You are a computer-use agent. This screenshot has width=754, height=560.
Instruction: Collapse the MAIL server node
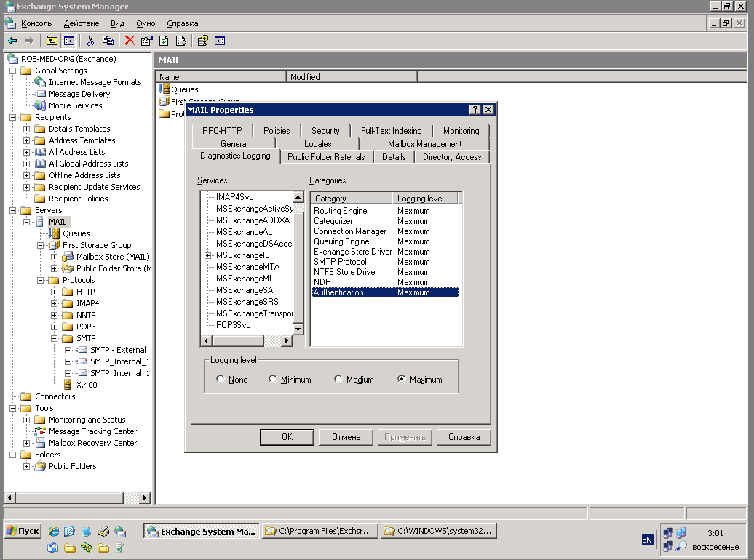(27, 222)
